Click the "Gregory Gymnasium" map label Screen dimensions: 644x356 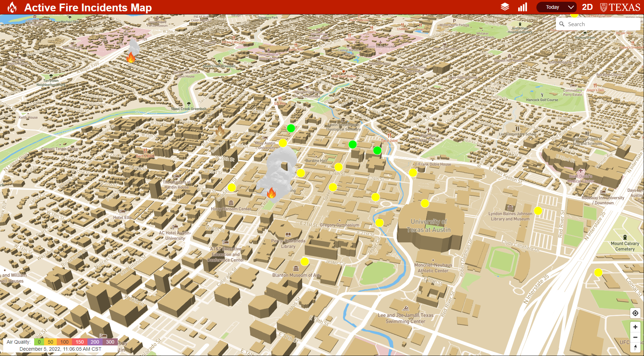click(339, 225)
